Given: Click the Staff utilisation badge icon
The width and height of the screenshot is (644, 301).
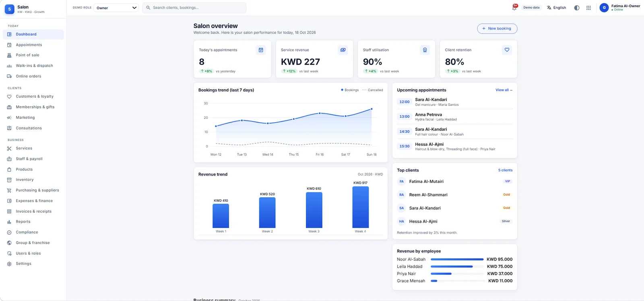Looking at the screenshot, I should click(x=425, y=50).
